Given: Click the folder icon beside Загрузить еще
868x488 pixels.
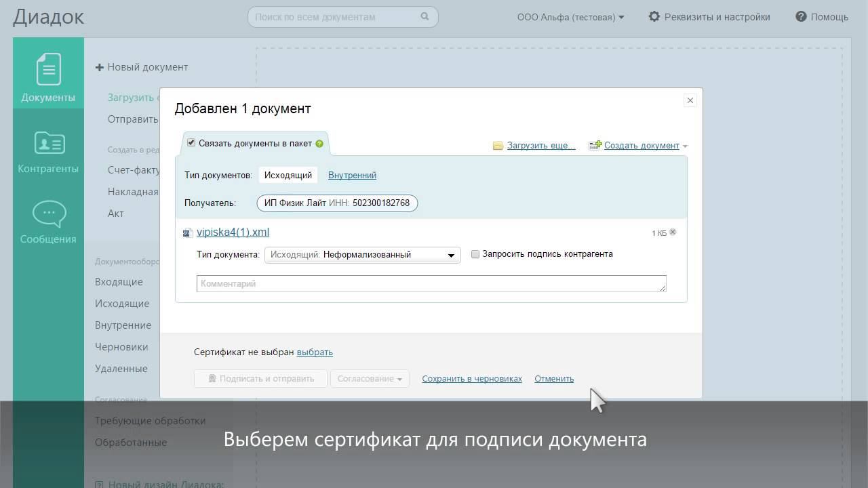Looking at the screenshot, I should (x=498, y=146).
